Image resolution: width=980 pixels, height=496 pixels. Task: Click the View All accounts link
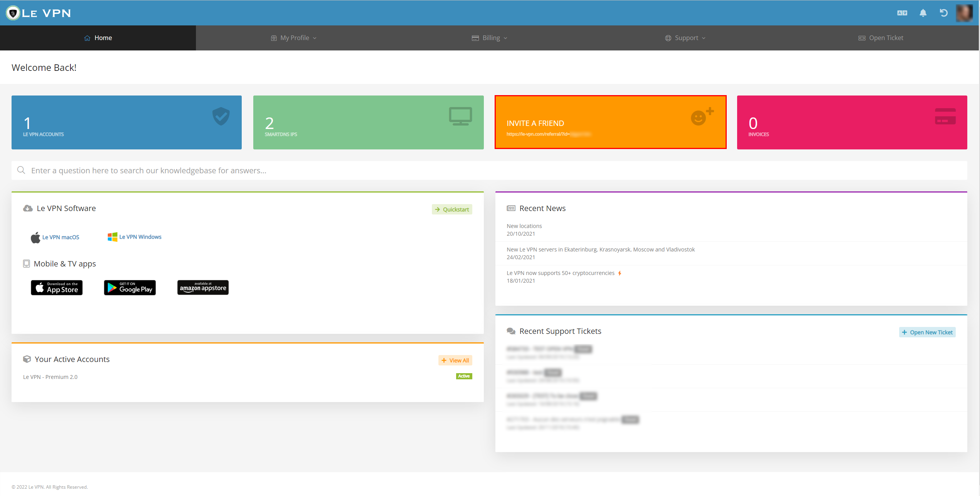point(455,360)
